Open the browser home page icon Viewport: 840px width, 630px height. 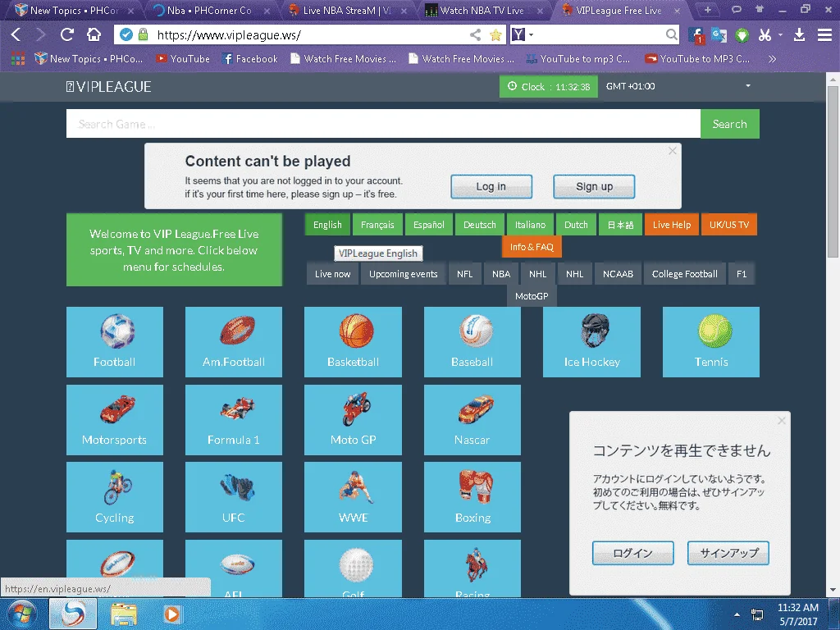coord(94,34)
